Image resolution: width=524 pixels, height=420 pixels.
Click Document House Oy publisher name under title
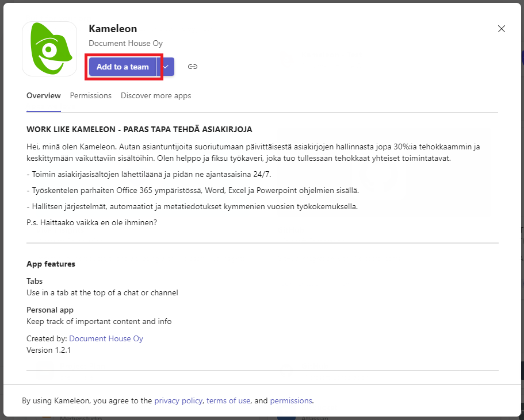click(x=125, y=44)
